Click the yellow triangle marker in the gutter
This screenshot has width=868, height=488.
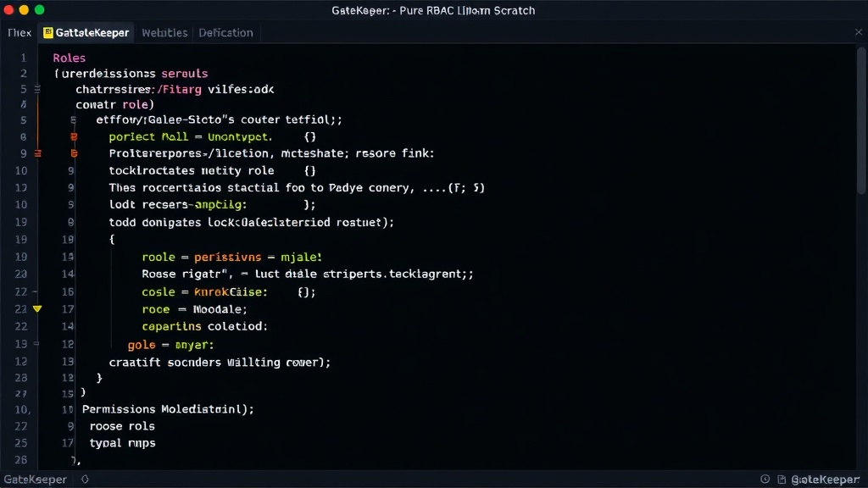pos(37,308)
